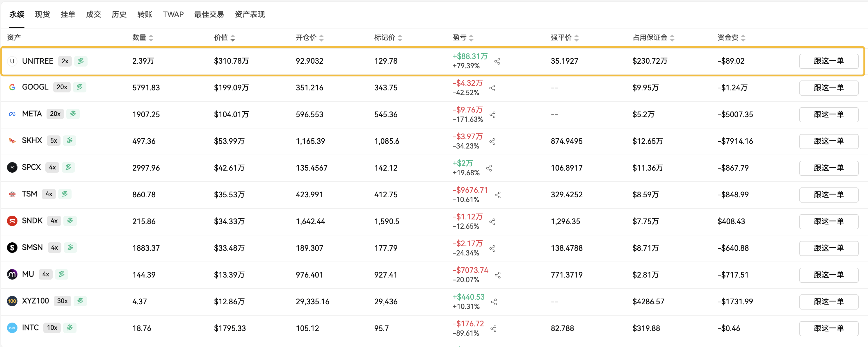
Task: Click the Google logo icon
Action: coord(12,87)
